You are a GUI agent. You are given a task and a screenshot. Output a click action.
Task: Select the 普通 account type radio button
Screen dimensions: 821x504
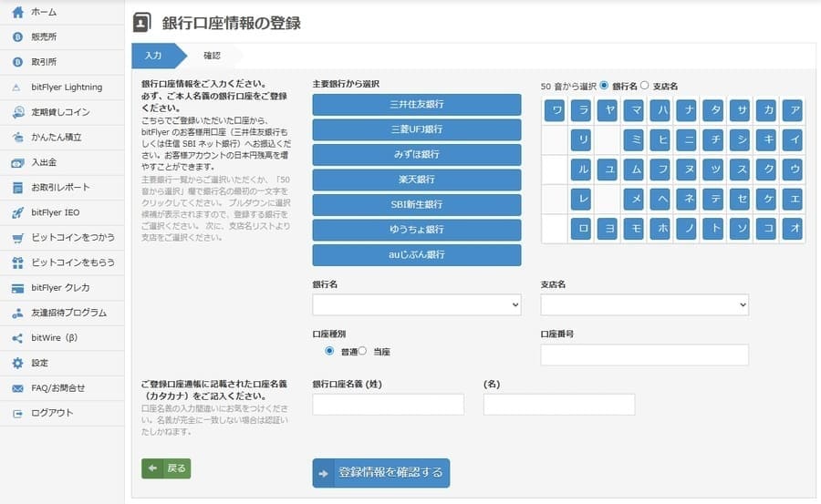[x=329, y=351]
